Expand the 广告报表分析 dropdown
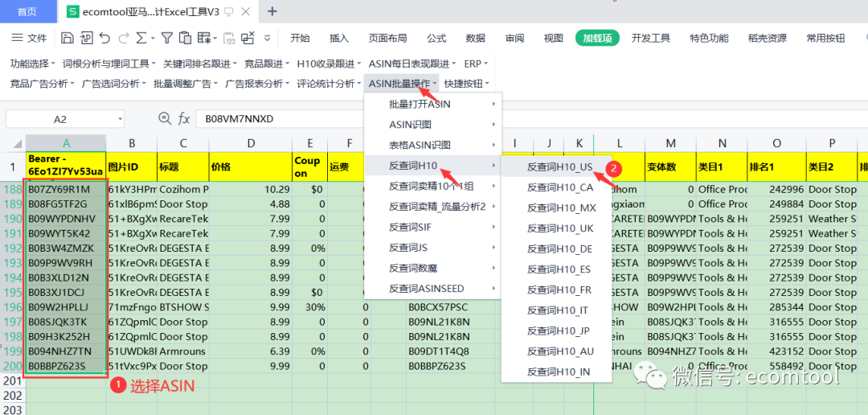Image resolution: width=868 pixels, height=415 pixels. (257, 84)
